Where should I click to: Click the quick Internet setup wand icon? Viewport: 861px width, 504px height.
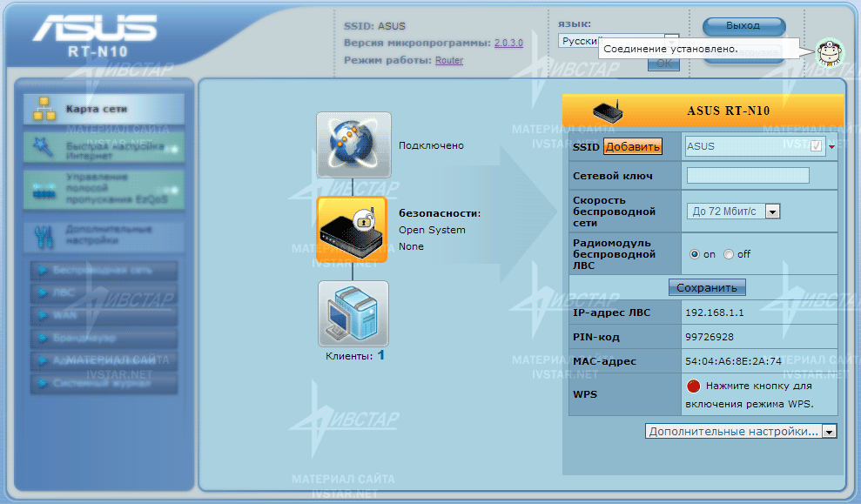coord(43,146)
